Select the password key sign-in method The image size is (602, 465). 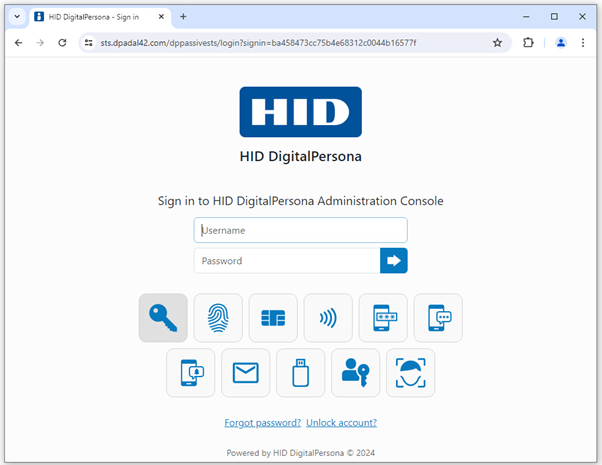click(163, 318)
